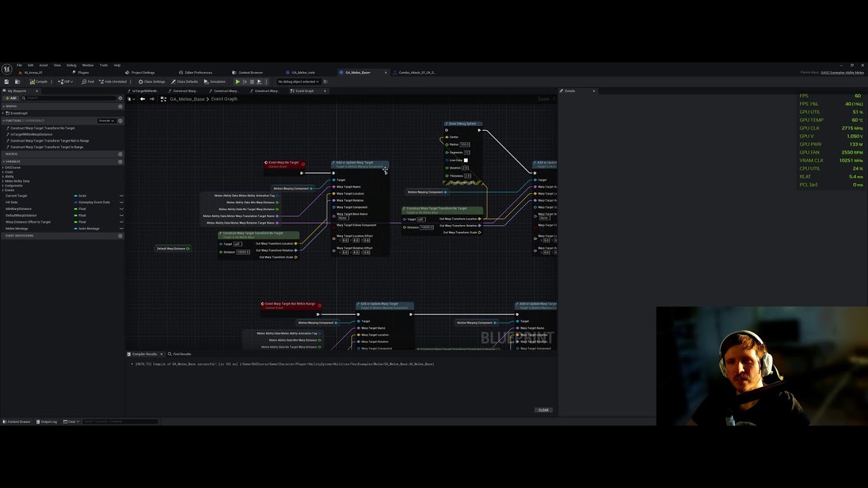The image size is (868, 488).
Task: Click the Actor type pill of Current Target
Action: coord(76,196)
